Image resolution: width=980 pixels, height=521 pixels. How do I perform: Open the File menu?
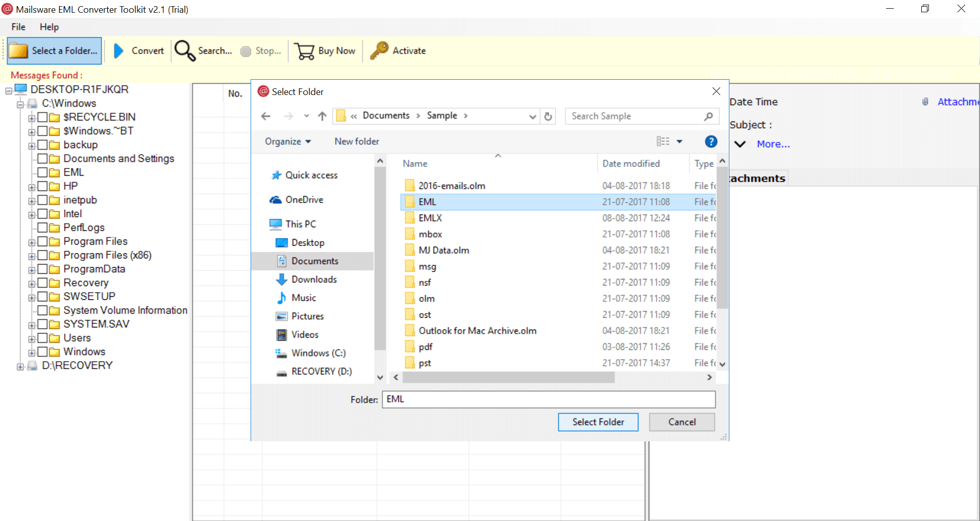tap(18, 27)
